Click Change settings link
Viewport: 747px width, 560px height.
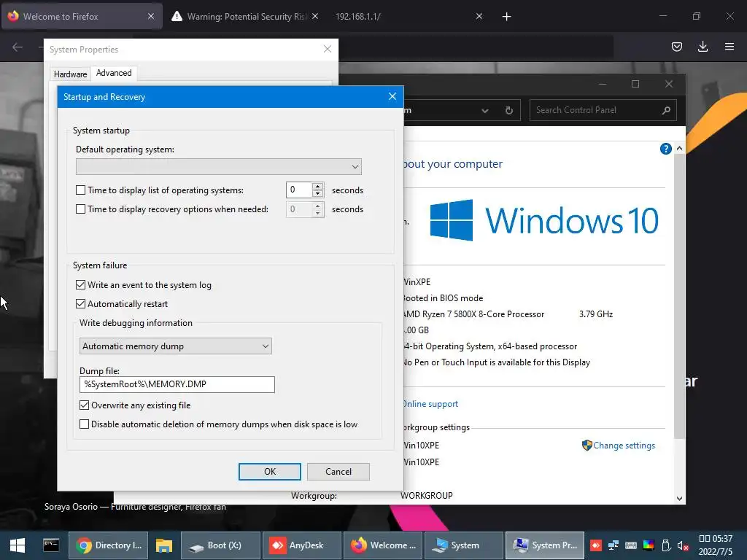[x=624, y=446]
